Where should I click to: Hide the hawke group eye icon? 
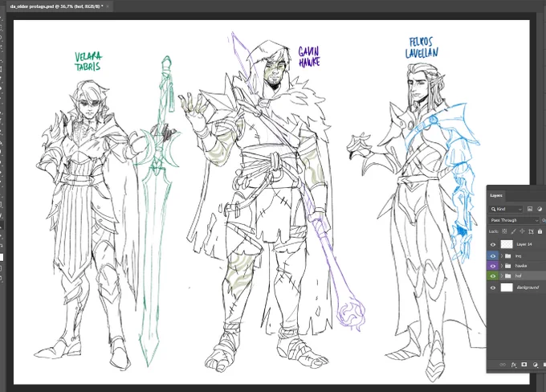493,266
